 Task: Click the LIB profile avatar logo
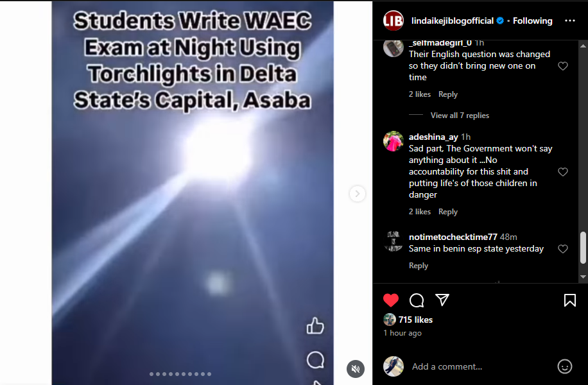point(393,21)
